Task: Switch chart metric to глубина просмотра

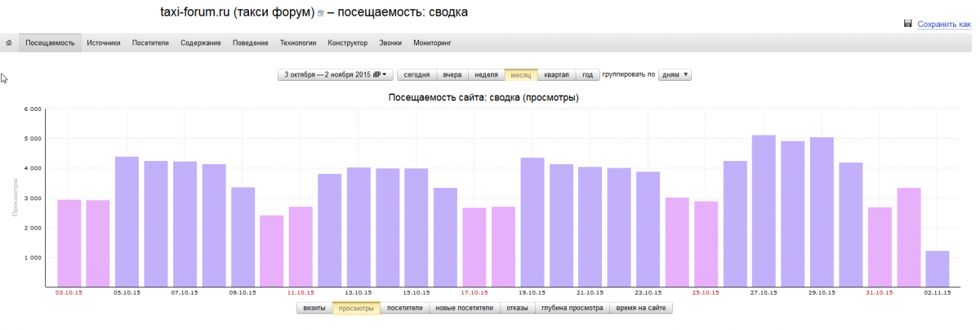Action: [x=572, y=308]
